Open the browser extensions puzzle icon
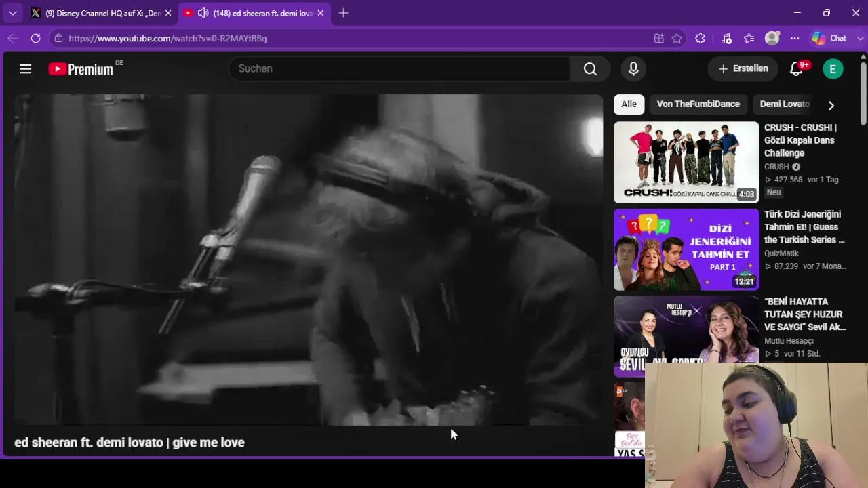The image size is (868, 488). (x=701, y=39)
